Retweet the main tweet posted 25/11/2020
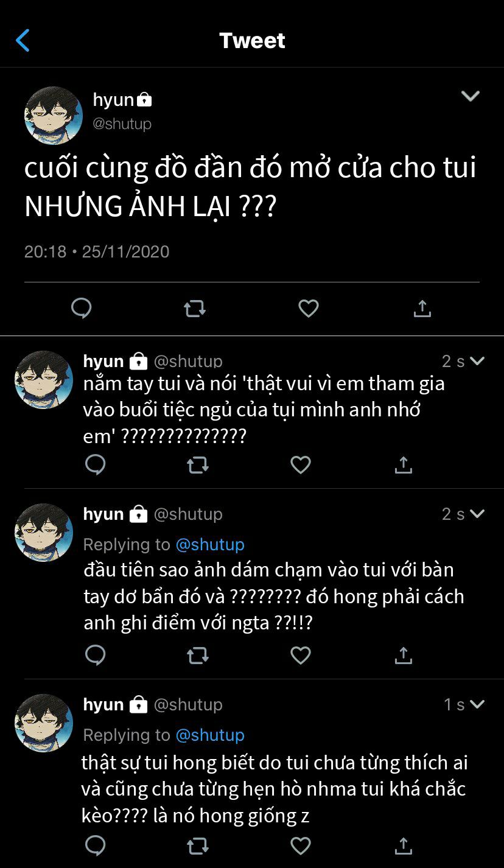This screenshot has width=504, height=868. pyautogui.click(x=195, y=309)
